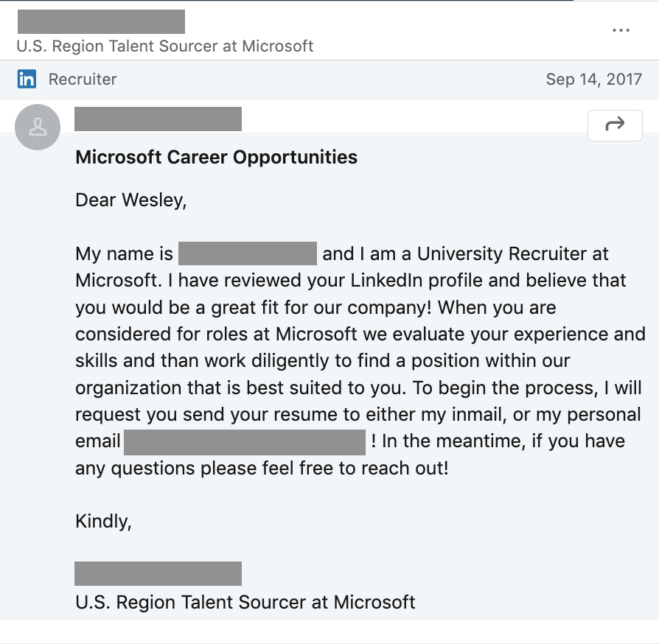The image size is (659, 644).
Task: Open the sender's avatar placeholder
Action: 38,127
